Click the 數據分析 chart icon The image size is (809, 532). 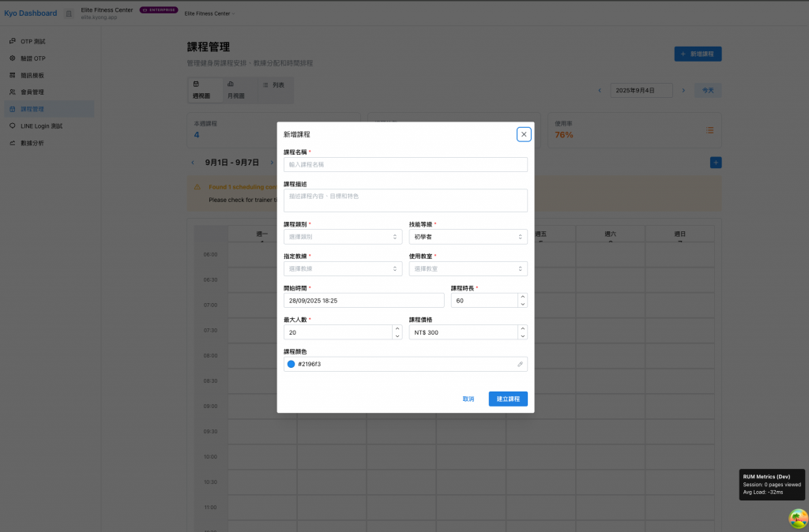click(13, 143)
